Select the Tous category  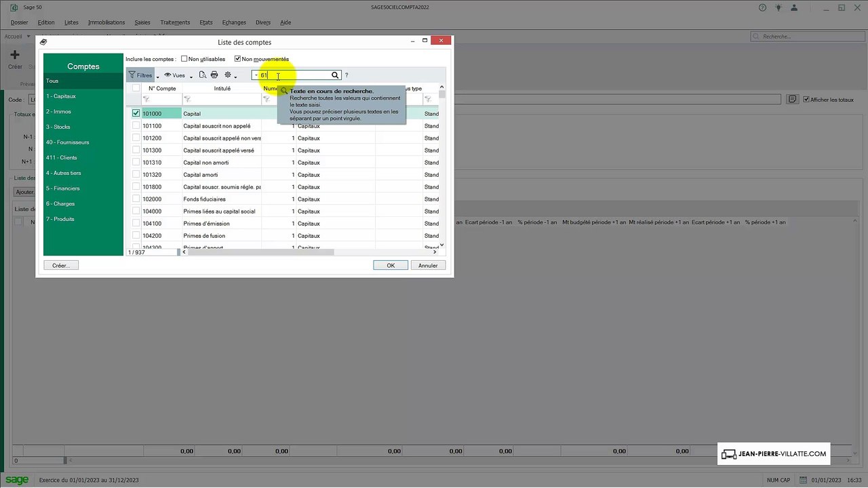(x=83, y=81)
